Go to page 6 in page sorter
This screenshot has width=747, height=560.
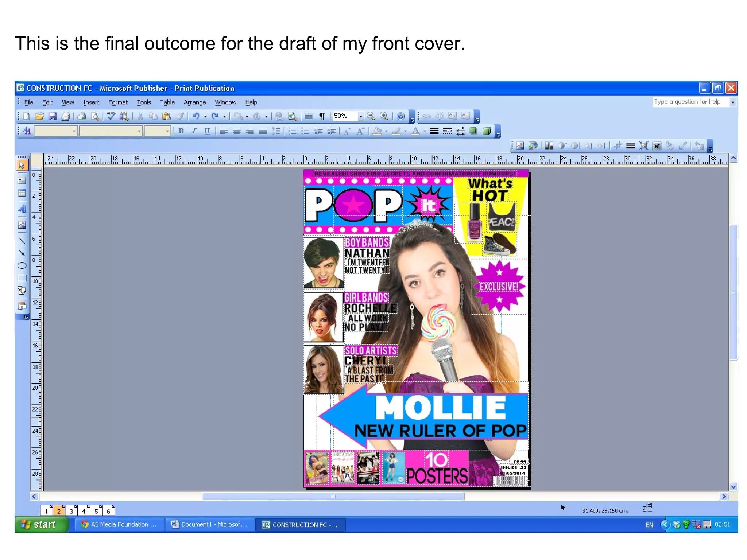(x=109, y=511)
